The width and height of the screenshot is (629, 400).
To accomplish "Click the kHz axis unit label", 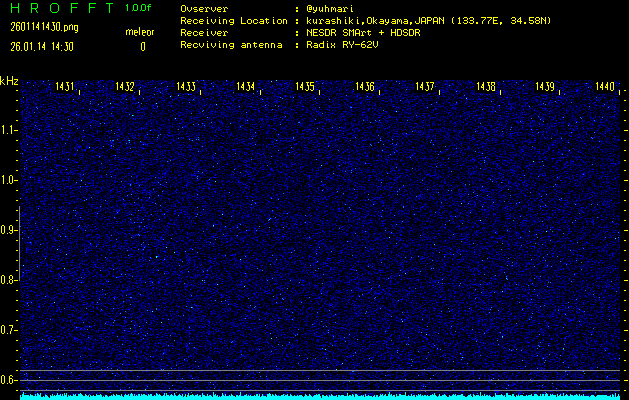I will click(9, 80).
